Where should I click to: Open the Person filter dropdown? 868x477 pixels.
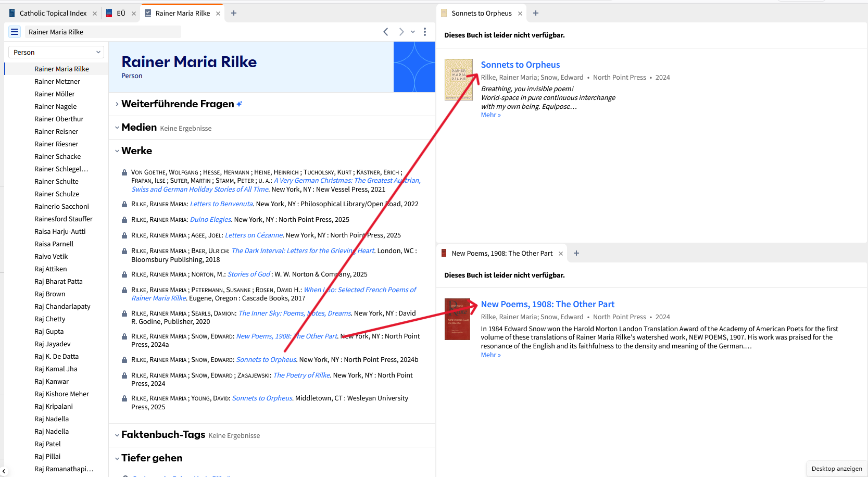pos(55,52)
